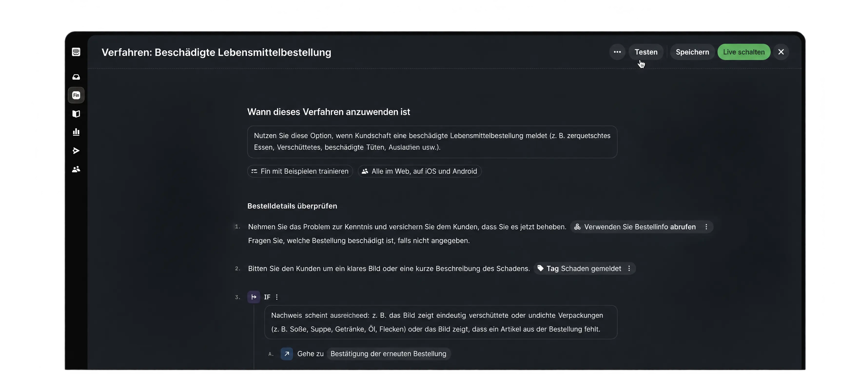Viewport: 868px width, 374px height.
Task: Click the connector icon before Verwenden Sie Bestellinfo
Action: click(577, 227)
